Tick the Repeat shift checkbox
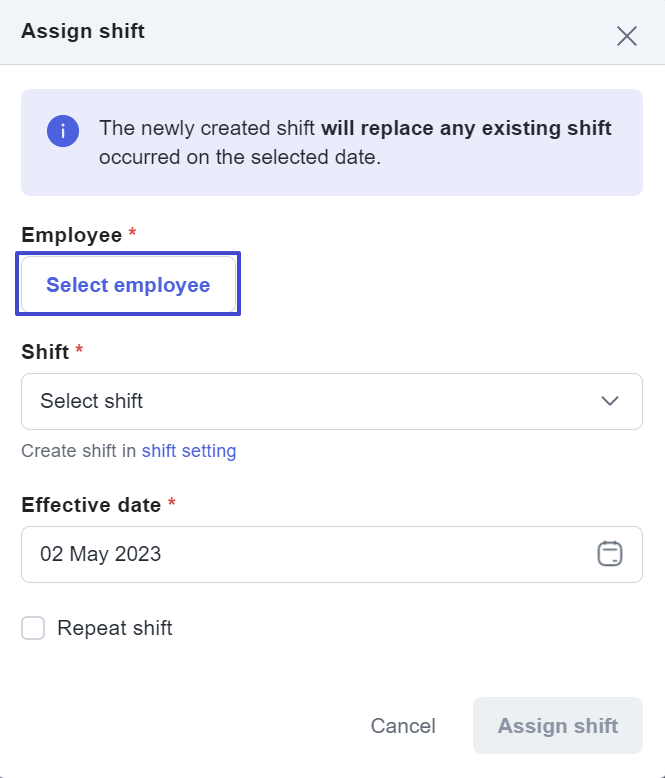This screenshot has height=778, width=665. pyautogui.click(x=33, y=628)
